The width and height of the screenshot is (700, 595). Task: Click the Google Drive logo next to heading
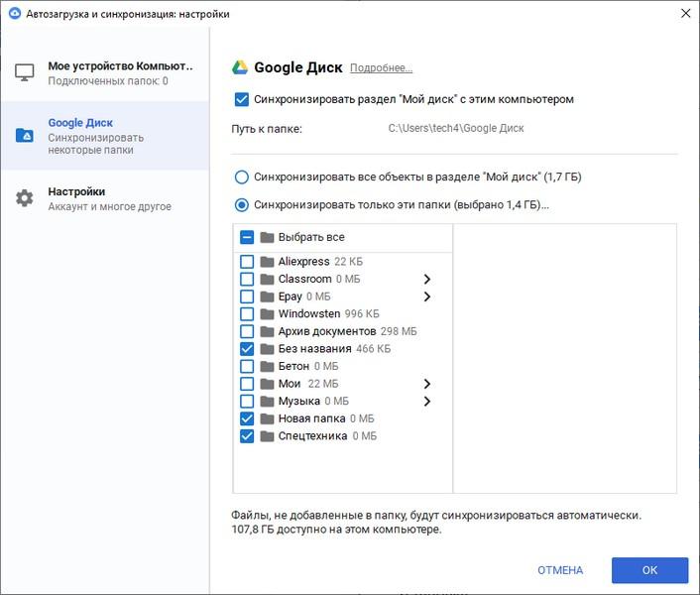point(240,67)
